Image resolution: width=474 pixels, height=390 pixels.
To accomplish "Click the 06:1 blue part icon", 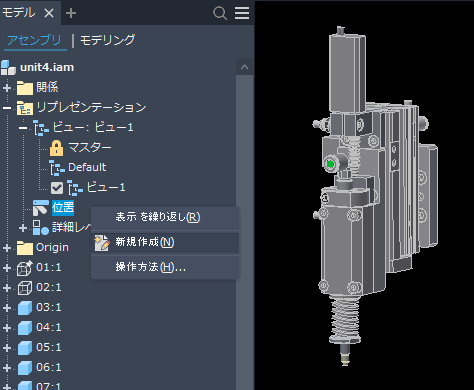I will (25, 368).
